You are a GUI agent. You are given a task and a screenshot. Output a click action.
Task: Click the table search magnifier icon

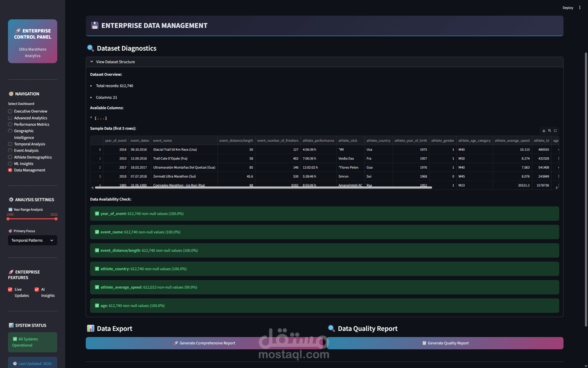(x=549, y=131)
